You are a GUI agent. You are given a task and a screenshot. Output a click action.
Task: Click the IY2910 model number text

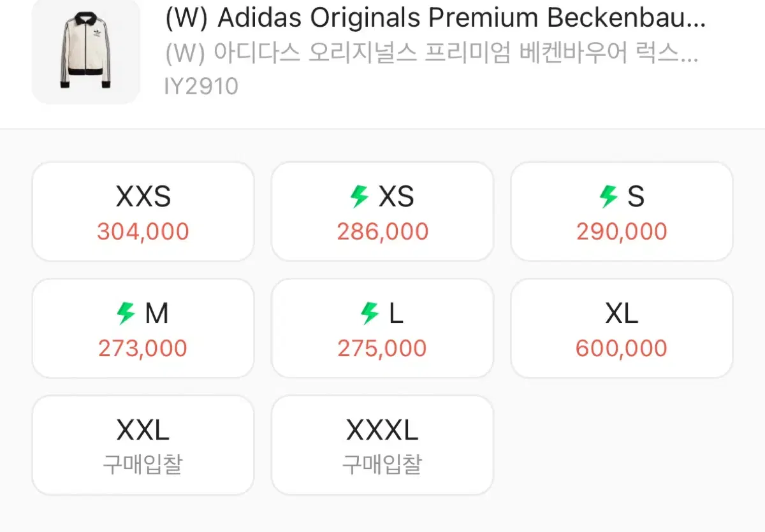tap(201, 86)
